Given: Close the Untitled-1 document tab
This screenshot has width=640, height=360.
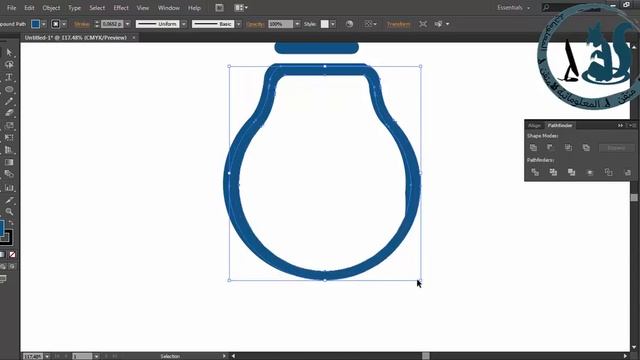Looking at the screenshot, I should click(134, 38).
